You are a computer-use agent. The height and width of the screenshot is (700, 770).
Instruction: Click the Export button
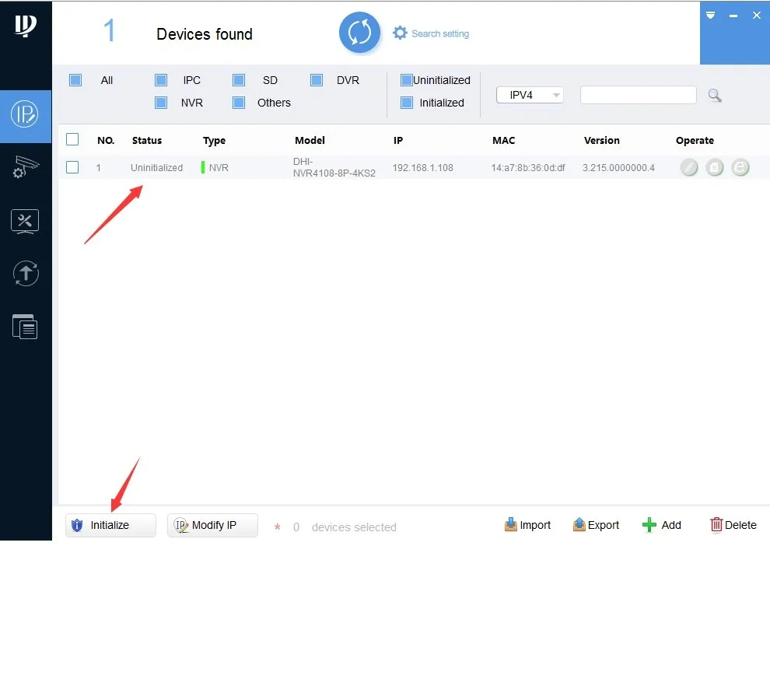coord(596,525)
